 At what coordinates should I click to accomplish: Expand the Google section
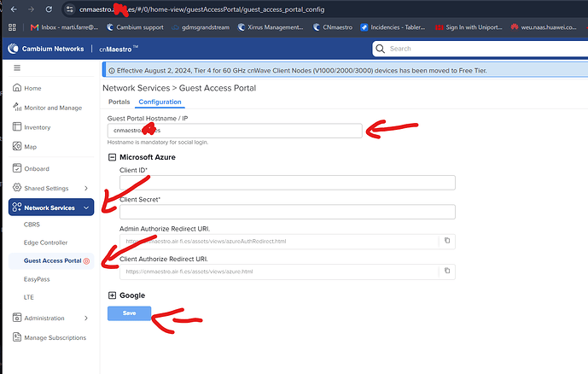(112, 295)
